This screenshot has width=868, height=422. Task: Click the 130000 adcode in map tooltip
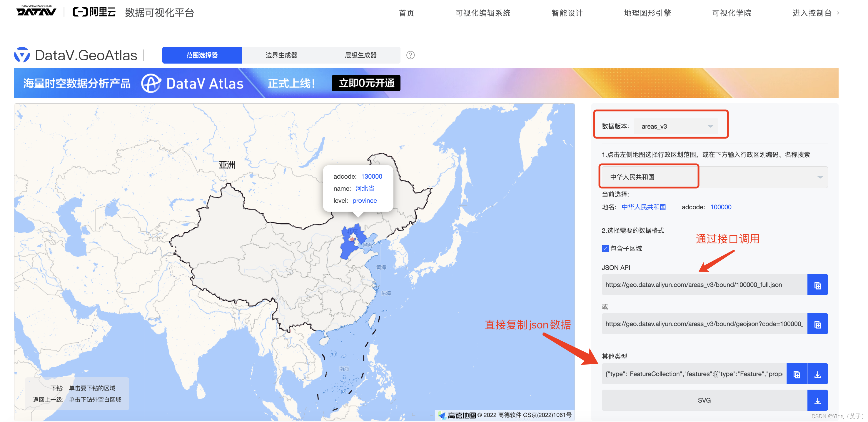pos(372,177)
